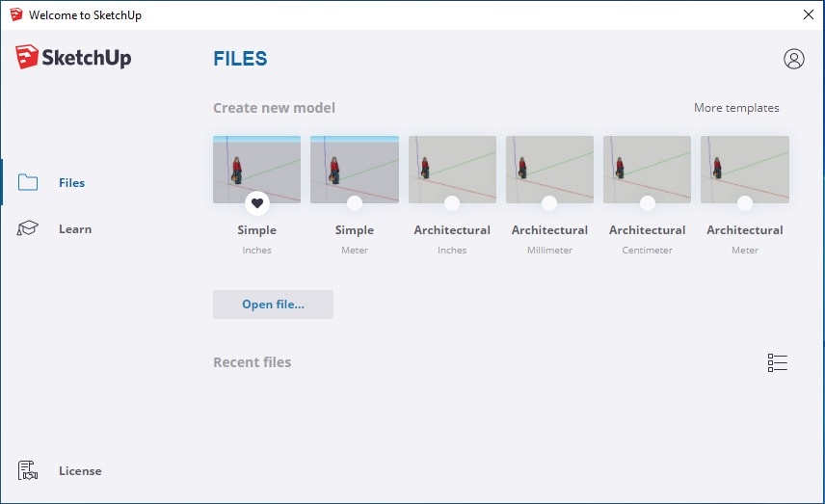Unfavorite the Simple Inches template heart
This screenshot has height=504, width=825.
tap(256, 203)
